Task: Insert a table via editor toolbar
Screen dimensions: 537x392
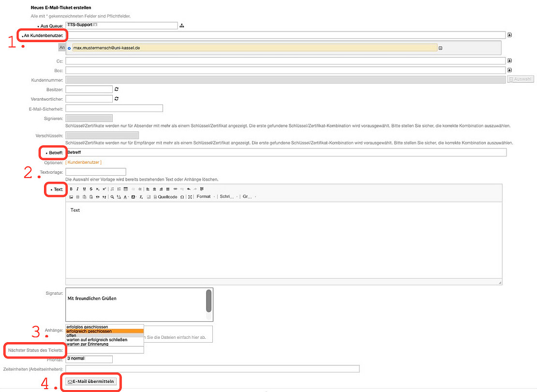Action: (x=126, y=189)
